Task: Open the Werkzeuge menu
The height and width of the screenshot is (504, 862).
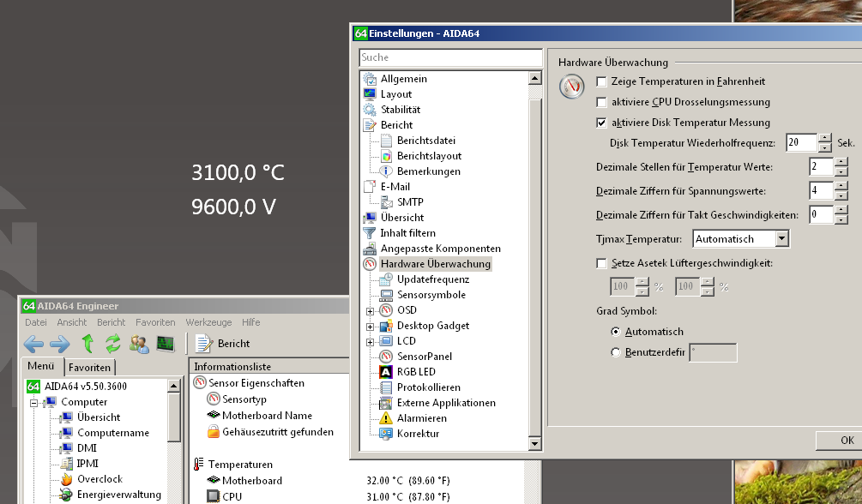Action: tap(208, 322)
